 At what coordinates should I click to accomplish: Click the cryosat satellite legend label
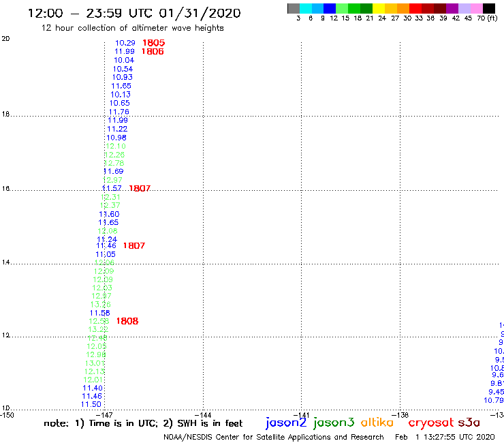[430, 423]
